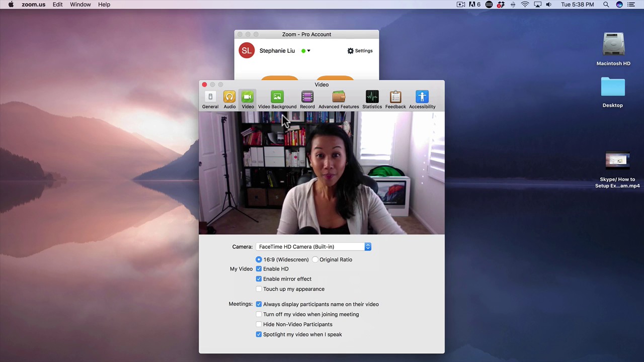This screenshot has width=644, height=362.
Task: Close the Video settings window
Action: [204, 84]
